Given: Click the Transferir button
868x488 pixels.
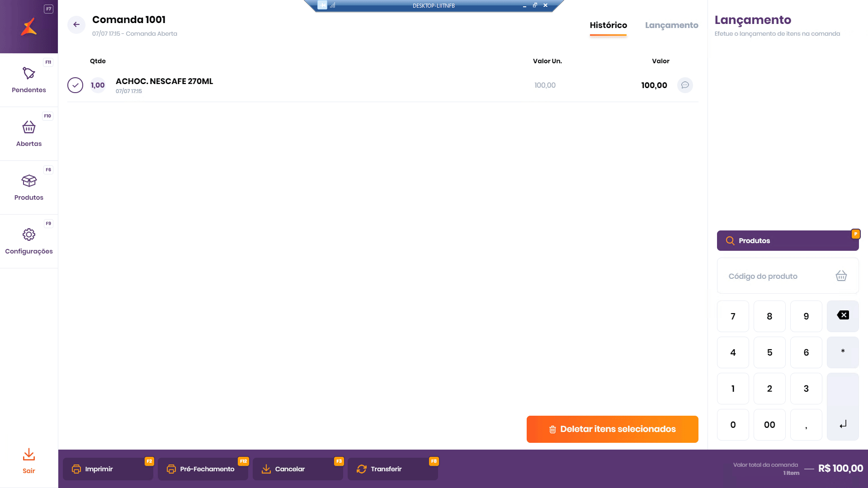Looking at the screenshot, I should tap(392, 469).
